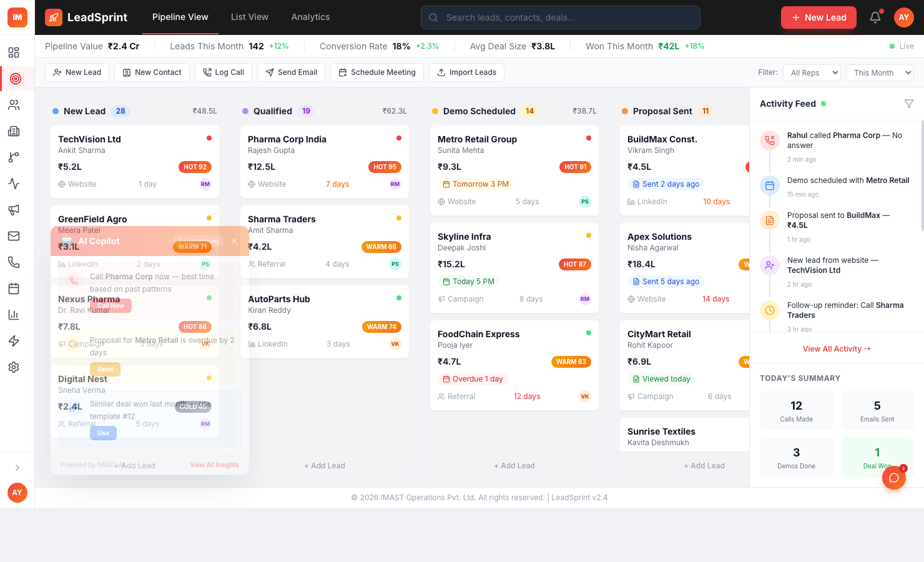Switch to the List View tab
The width and height of the screenshot is (924, 562).
pos(249,17)
